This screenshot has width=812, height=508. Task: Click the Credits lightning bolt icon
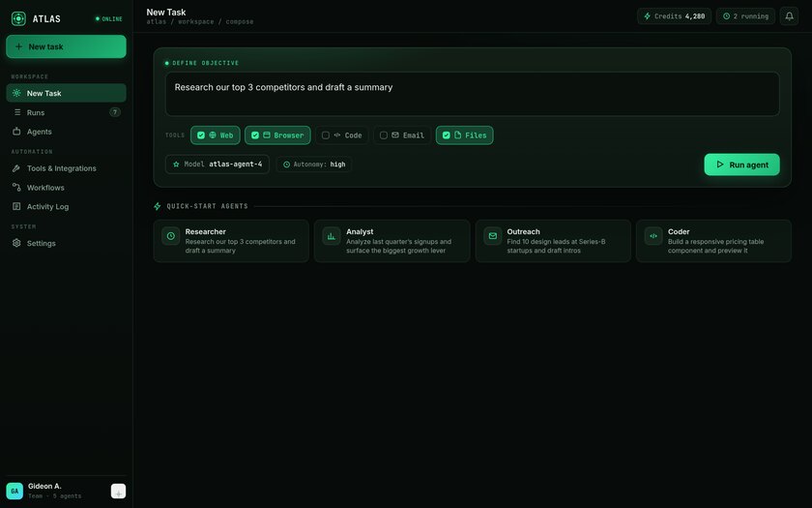(x=647, y=16)
